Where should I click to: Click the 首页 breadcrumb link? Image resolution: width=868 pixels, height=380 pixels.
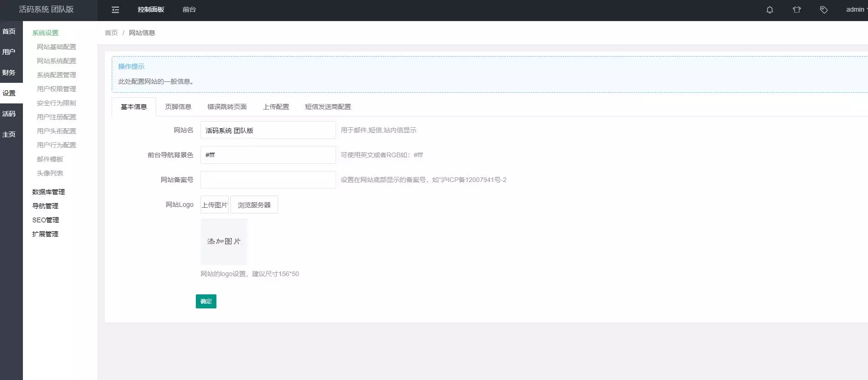(111, 33)
